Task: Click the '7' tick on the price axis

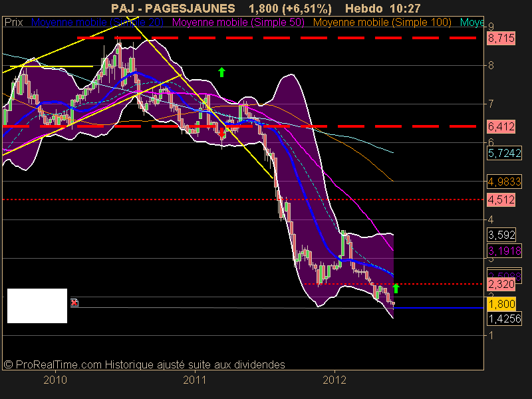Action: click(491, 104)
